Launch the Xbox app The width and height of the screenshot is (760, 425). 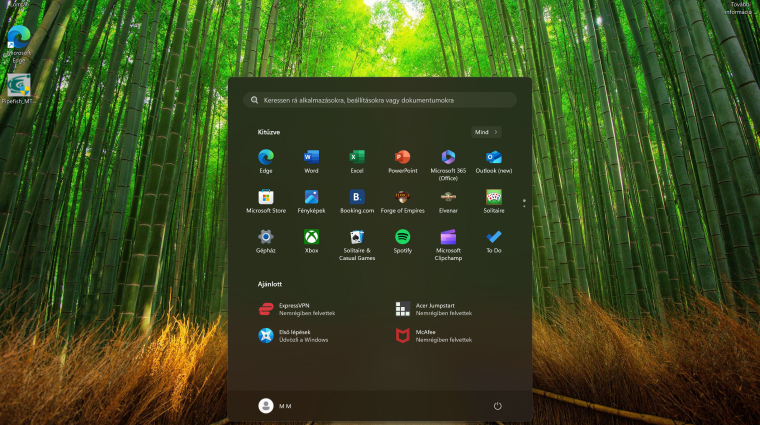(311, 241)
